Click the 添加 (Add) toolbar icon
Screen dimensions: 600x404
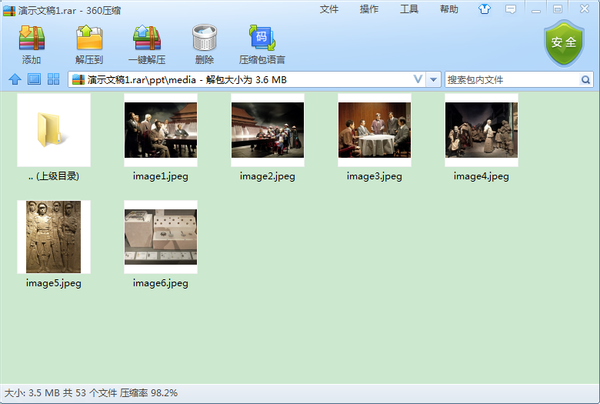pyautogui.click(x=32, y=38)
